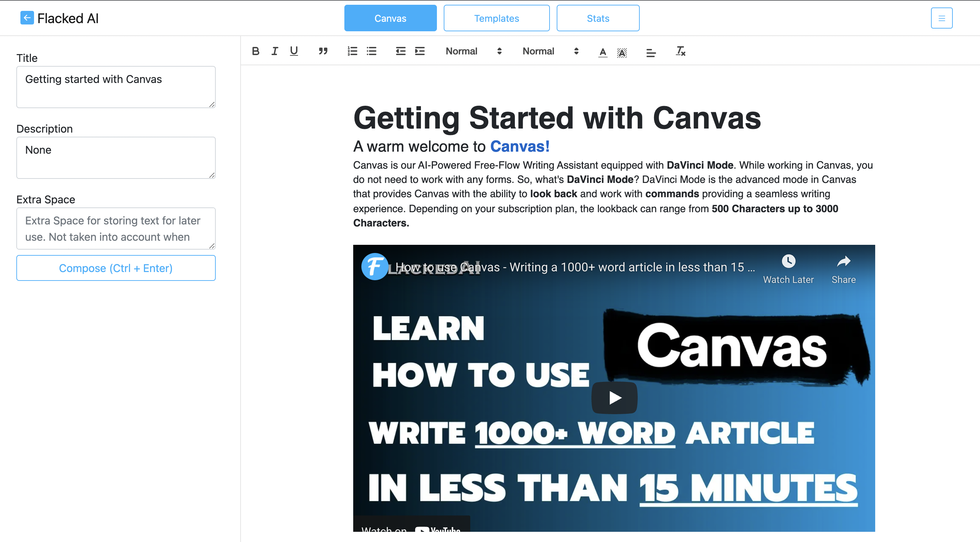Switch to the Stats tab
Screen dimensions: 980x542
pos(598,18)
